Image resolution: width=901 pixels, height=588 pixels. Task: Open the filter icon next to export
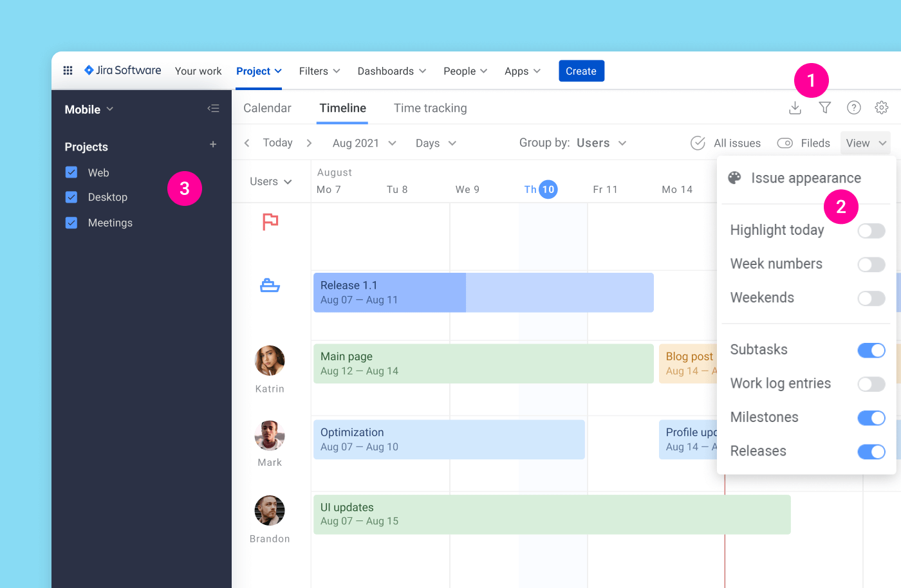pyautogui.click(x=824, y=108)
